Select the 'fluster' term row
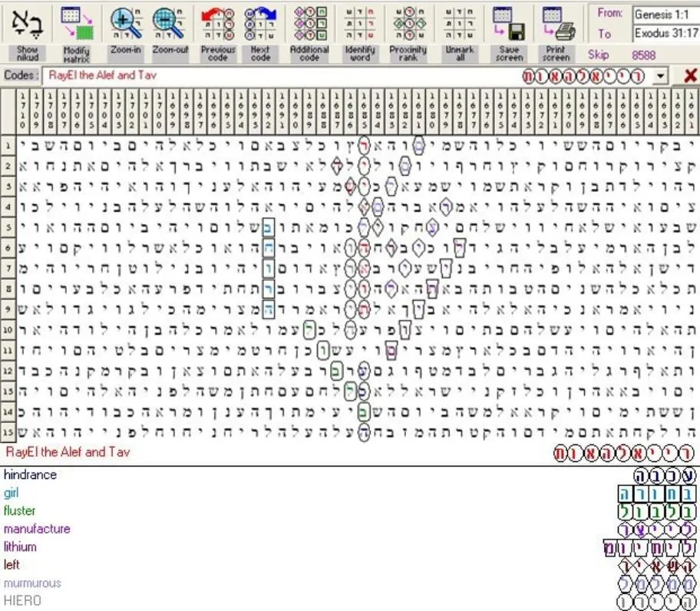700x611 pixels. click(350, 511)
